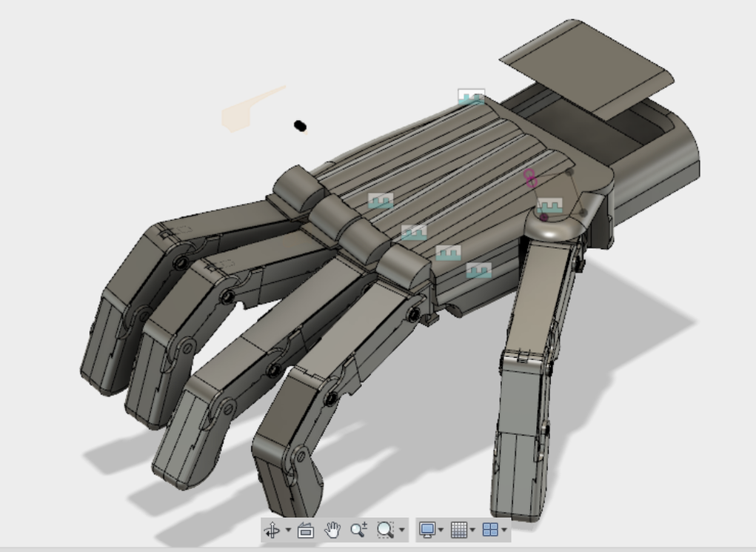Screen dimensions: 756x552
Task: Click the black dot floating above the hand
Action: coord(300,126)
